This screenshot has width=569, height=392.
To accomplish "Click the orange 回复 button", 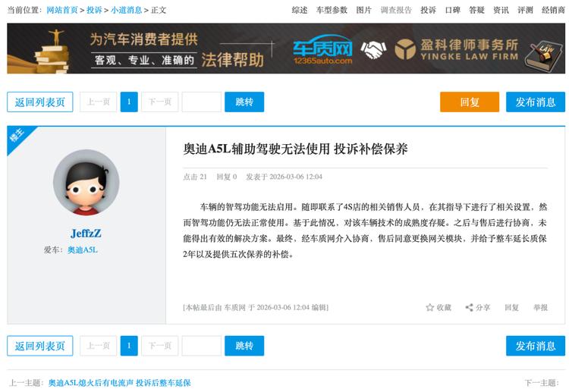I will [x=469, y=102].
